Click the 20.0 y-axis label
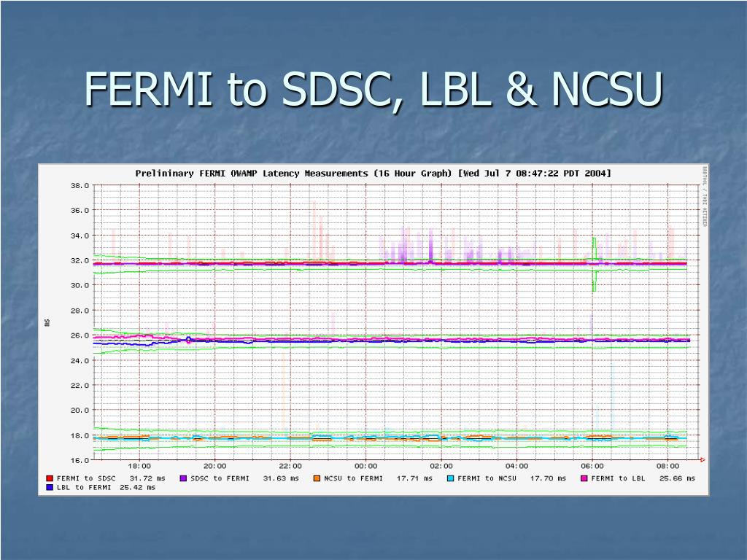Viewport: 747px width, 560px height. pyautogui.click(x=80, y=410)
